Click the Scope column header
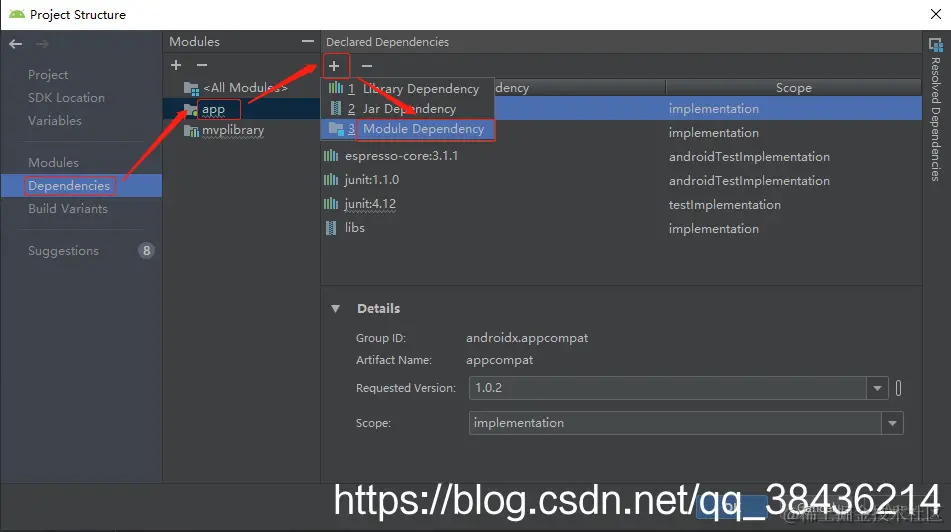This screenshot has width=951, height=532. [793, 87]
